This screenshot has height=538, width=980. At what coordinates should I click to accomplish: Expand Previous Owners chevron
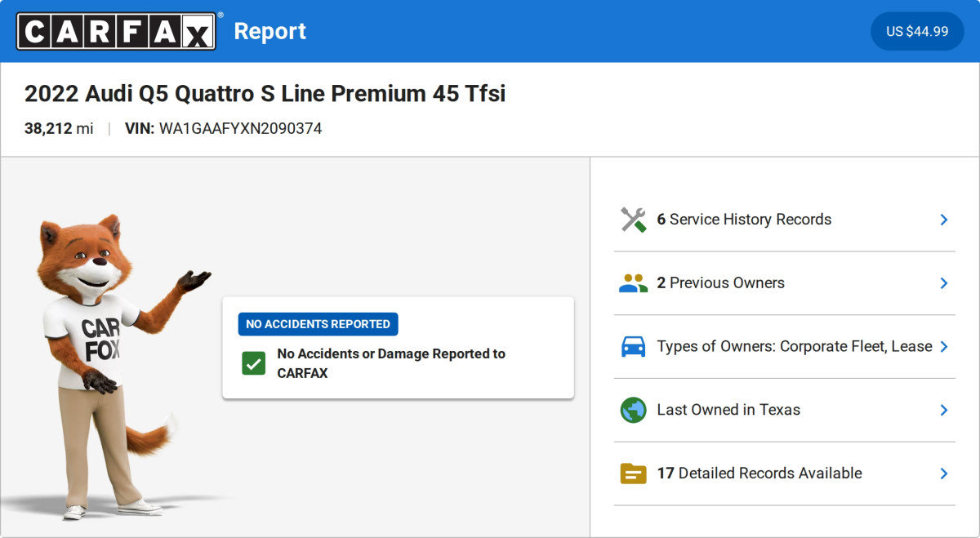point(943,283)
